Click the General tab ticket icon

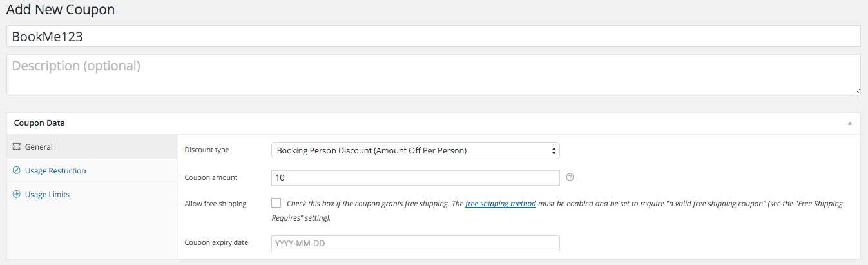17,147
